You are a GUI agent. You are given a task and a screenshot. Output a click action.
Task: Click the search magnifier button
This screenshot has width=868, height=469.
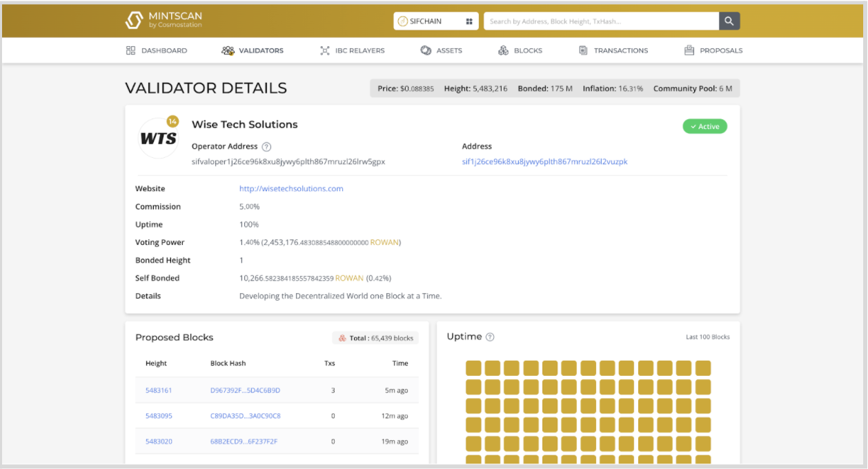coord(729,21)
